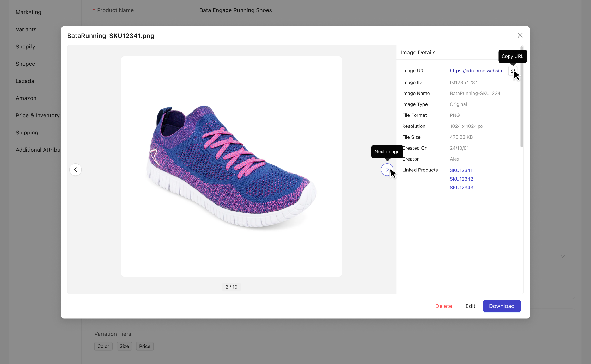Image resolution: width=591 pixels, height=364 pixels.
Task: Go to the next image arrow
Action: tap(387, 170)
